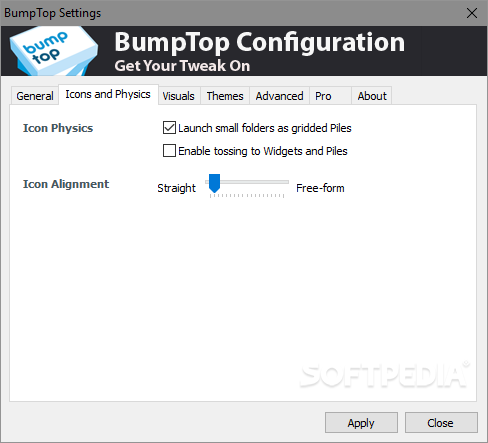Click the Icon Alignment heading
This screenshot has width=488, height=443.
(66, 184)
